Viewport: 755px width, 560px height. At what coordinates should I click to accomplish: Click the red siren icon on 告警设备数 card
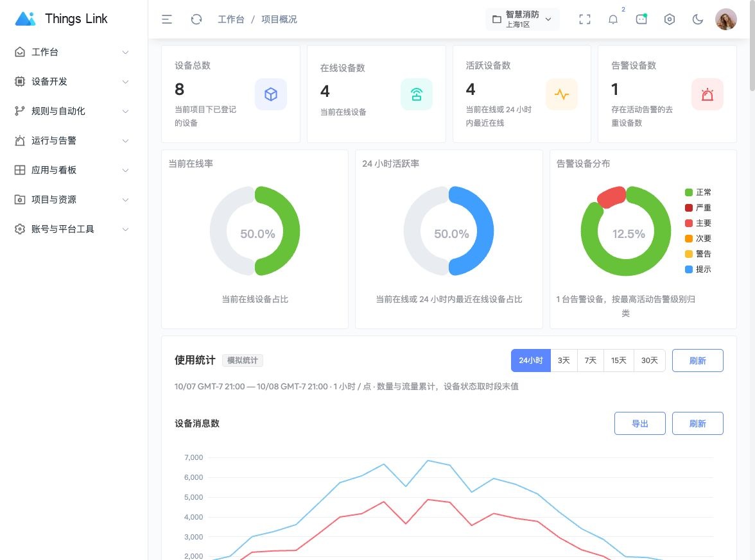[x=707, y=94]
